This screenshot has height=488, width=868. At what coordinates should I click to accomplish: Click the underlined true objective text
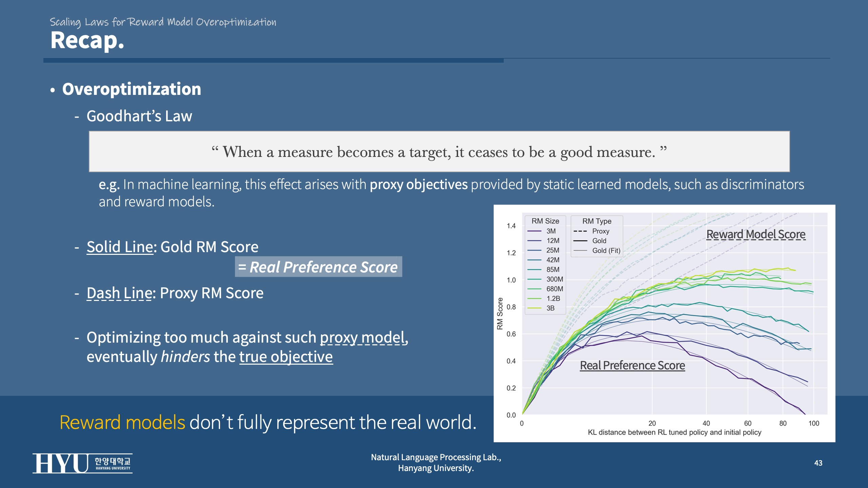[286, 357]
